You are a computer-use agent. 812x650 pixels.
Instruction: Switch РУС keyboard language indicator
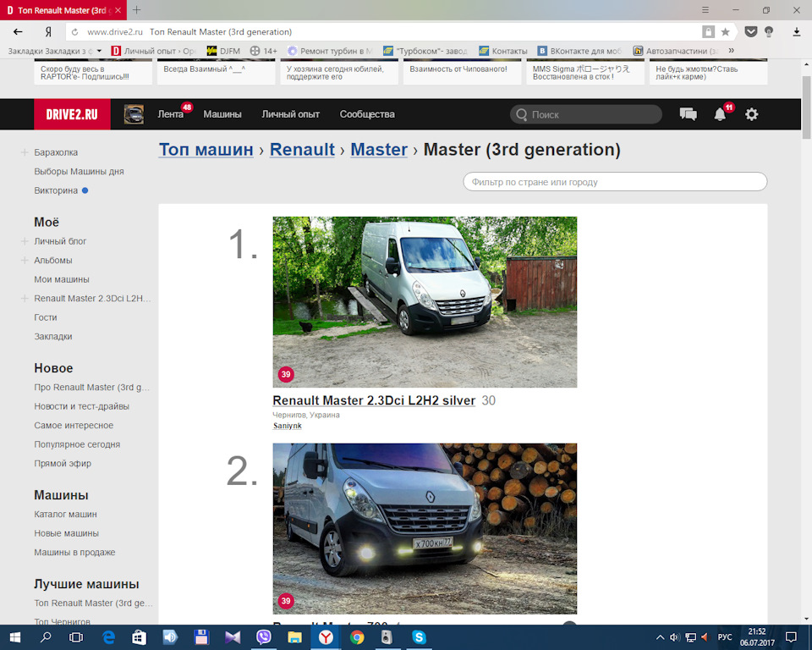(725, 637)
